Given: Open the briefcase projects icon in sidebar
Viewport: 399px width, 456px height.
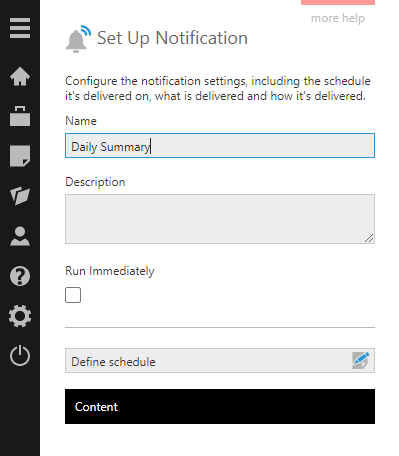Looking at the screenshot, I should [20, 116].
